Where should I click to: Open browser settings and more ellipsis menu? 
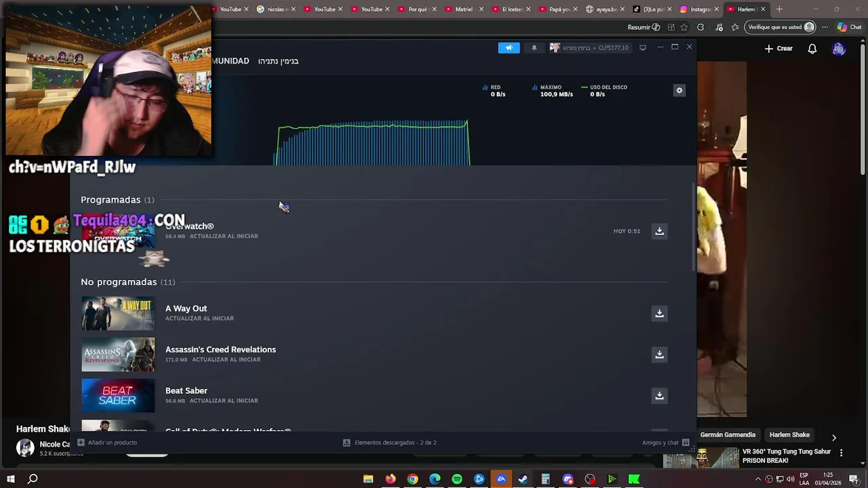pyautogui.click(x=825, y=27)
